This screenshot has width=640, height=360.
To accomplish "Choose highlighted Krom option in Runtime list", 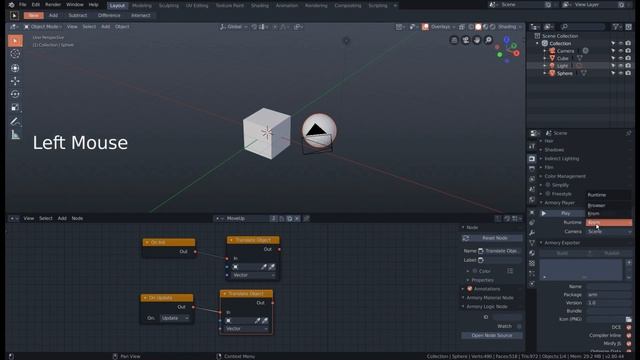I will [609, 222].
